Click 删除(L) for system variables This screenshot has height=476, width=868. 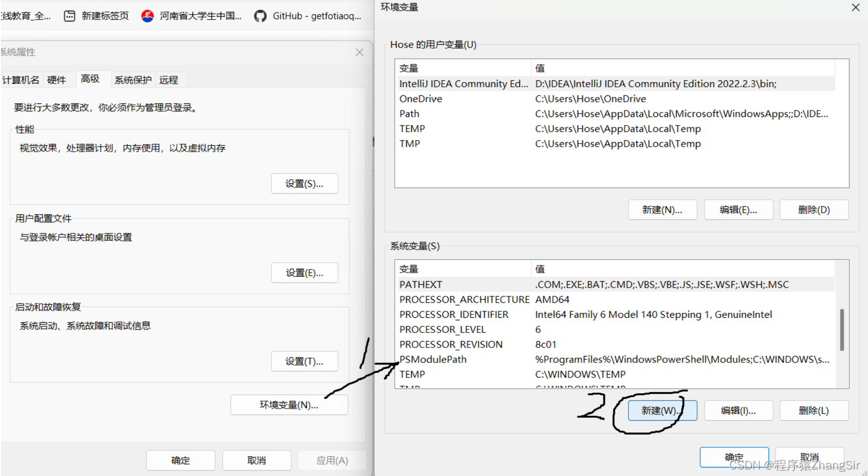tap(814, 411)
